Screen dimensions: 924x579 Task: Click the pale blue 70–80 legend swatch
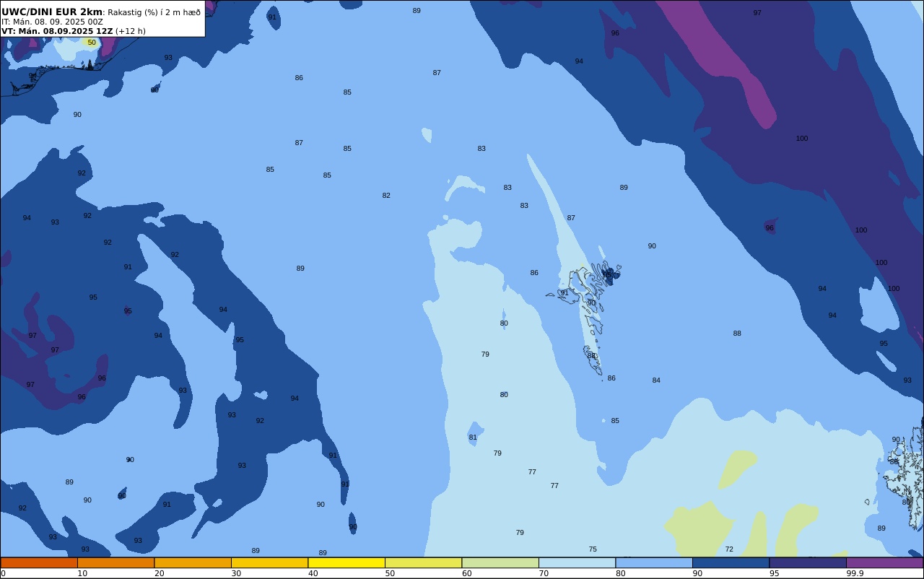[x=577, y=562]
